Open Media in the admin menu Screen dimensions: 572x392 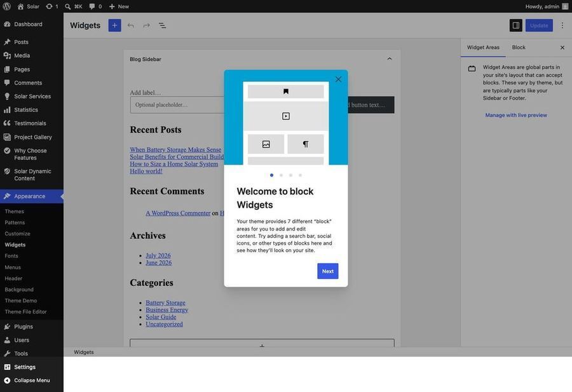point(32,55)
